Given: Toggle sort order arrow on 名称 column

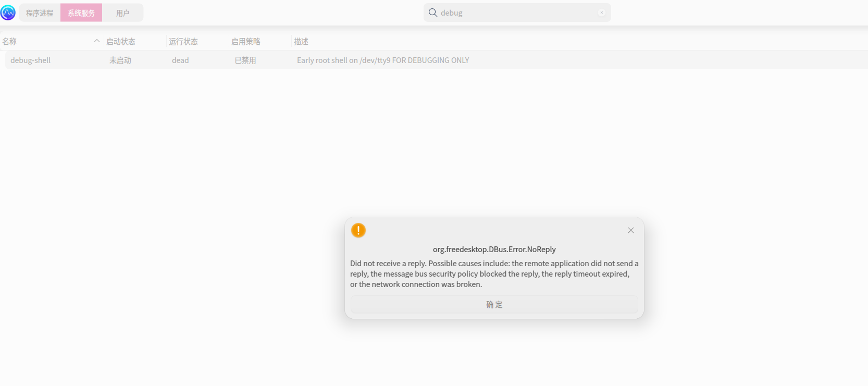Looking at the screenshot, I should click(97, 41).
